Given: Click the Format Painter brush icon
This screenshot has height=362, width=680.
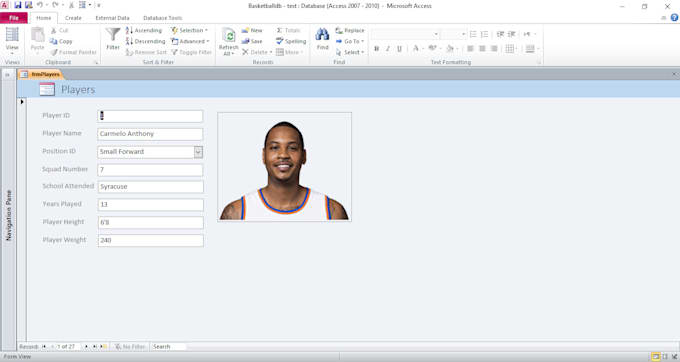Looking at the screenshot, I should pyautogui.click(x=54, y=52).
